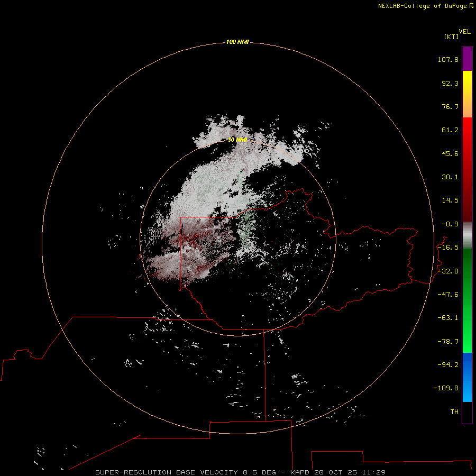Screen dimensions: 476x476
Task: Click the blue segment of the velocity color bar
Action: [x=467, y=377]
